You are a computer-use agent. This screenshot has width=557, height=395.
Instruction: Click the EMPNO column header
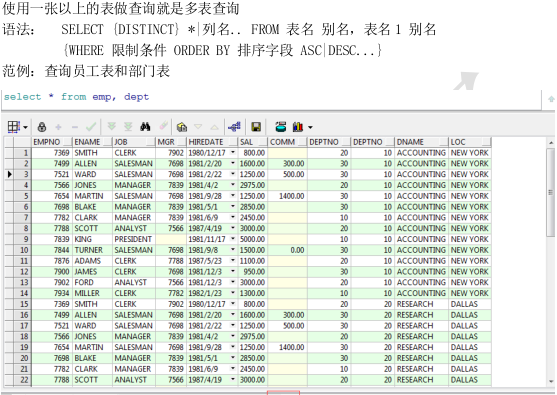52,142
